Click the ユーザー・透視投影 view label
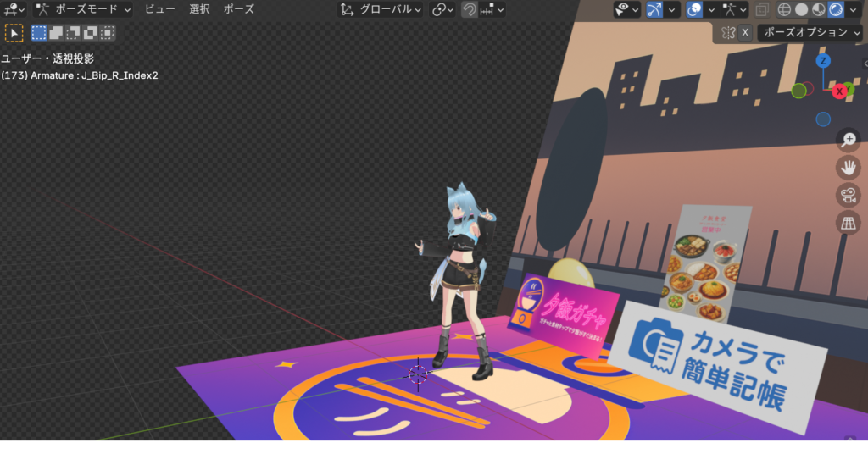Viewport: 868px width, 465px height. 47,58
